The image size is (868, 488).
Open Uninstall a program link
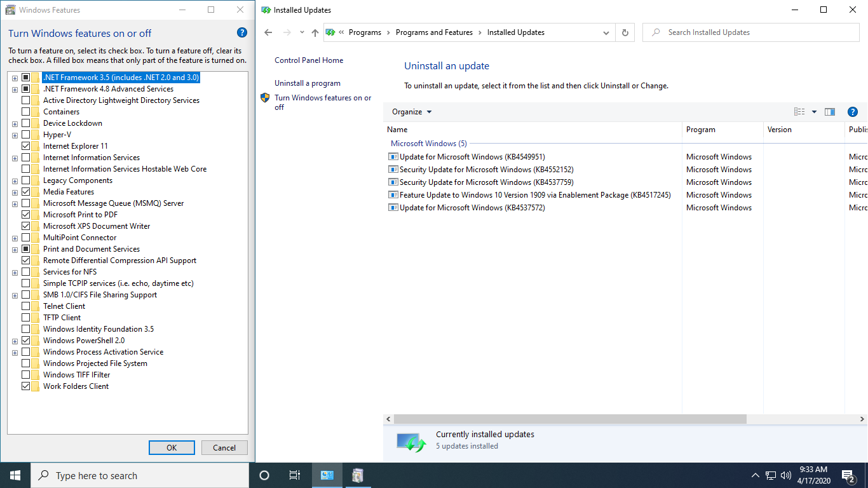(308, 83)
